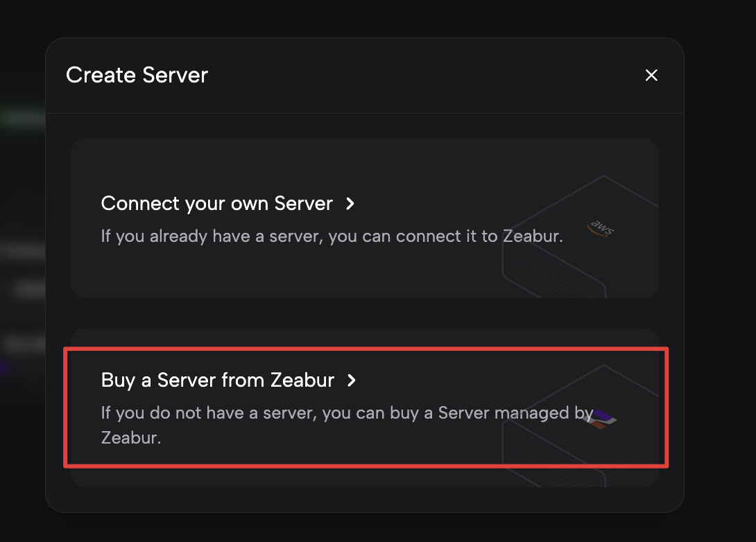This screenshot has width=756, height=542.
Task: Click the blurred purple element at left edge
Action: (3, 367)
